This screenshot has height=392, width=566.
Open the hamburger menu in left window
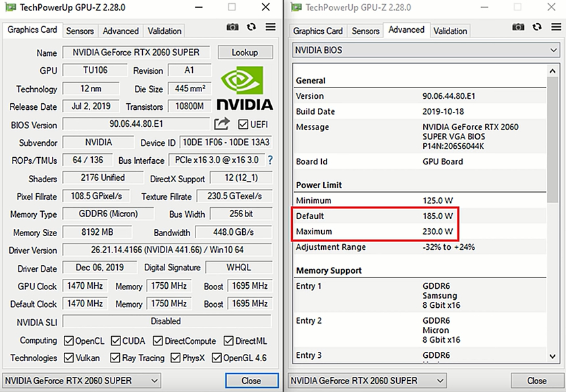270,27
